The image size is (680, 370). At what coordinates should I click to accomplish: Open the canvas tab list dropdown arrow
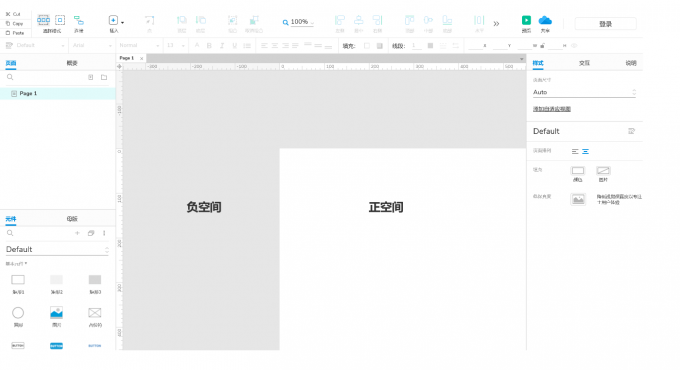tap(522, 59)
